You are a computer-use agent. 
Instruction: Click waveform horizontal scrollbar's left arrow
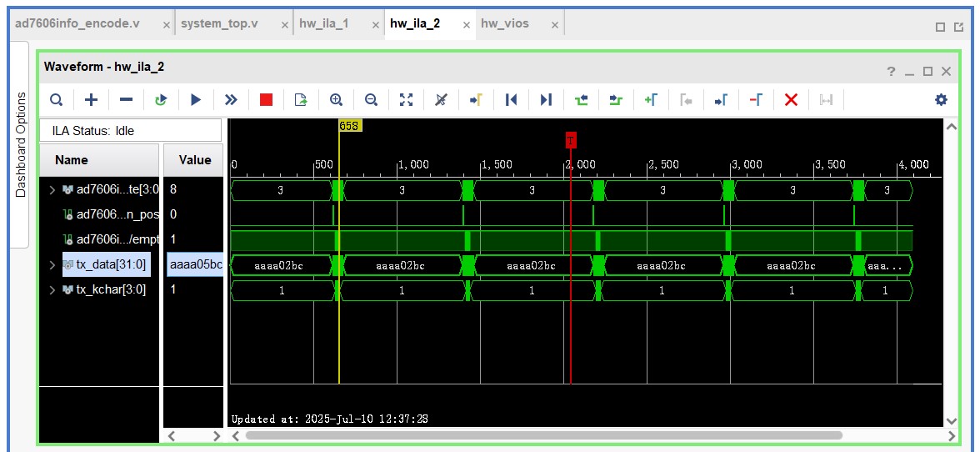pos(236,435)
